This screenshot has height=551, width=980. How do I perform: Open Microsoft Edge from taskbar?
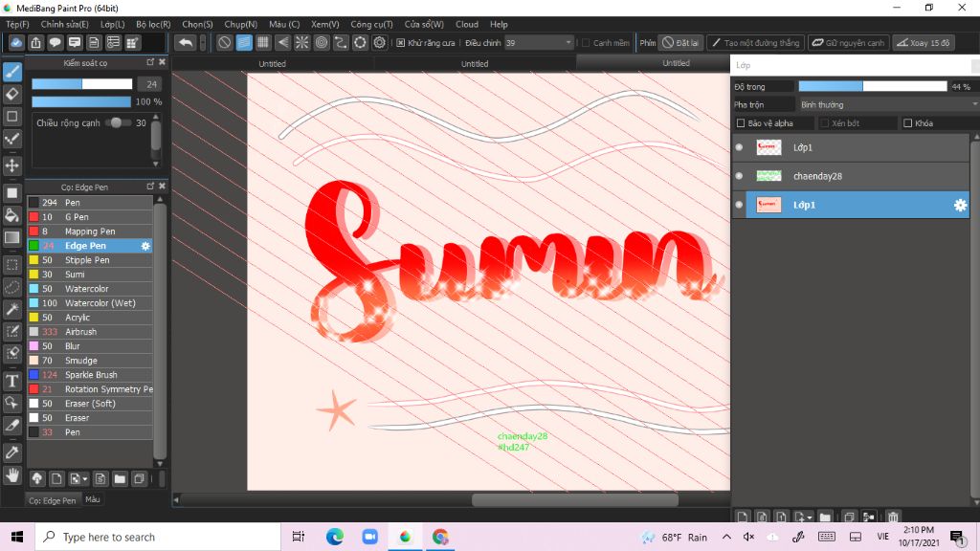tap(334, 537)
